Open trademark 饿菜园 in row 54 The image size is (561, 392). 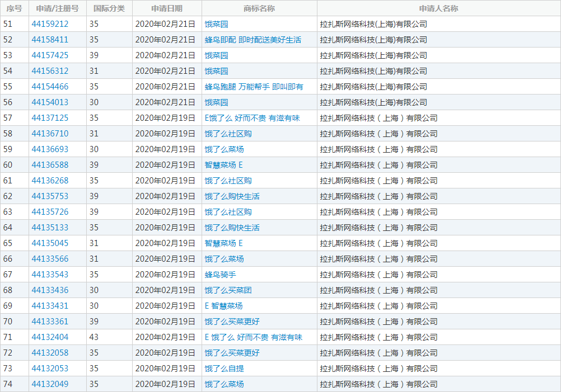coord(216,71)
